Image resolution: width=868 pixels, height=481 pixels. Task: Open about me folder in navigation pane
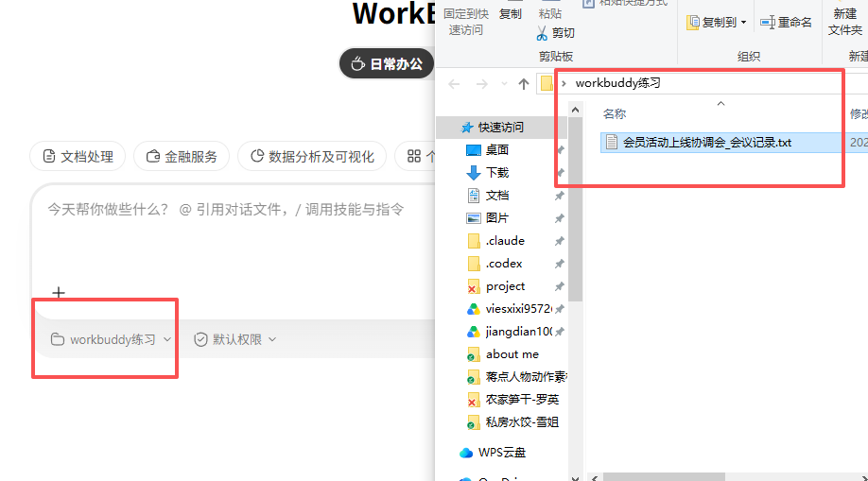point(512,354)
